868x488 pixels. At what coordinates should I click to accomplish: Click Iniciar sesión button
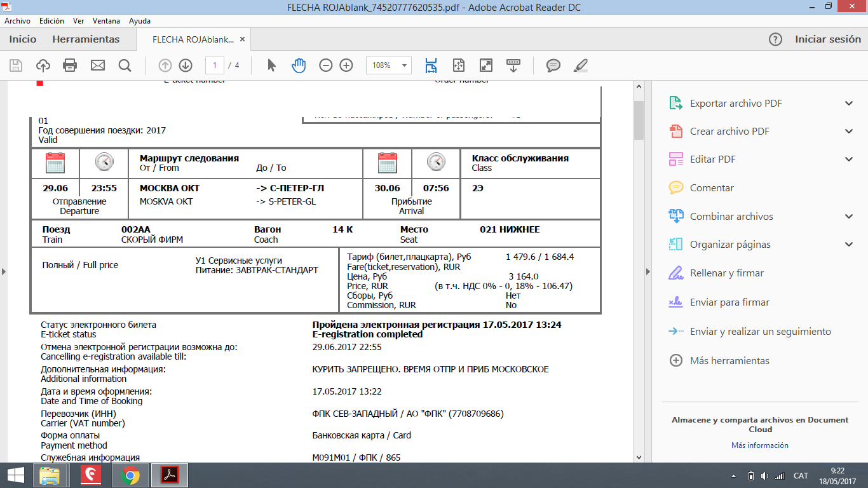[x=827, y=39]
